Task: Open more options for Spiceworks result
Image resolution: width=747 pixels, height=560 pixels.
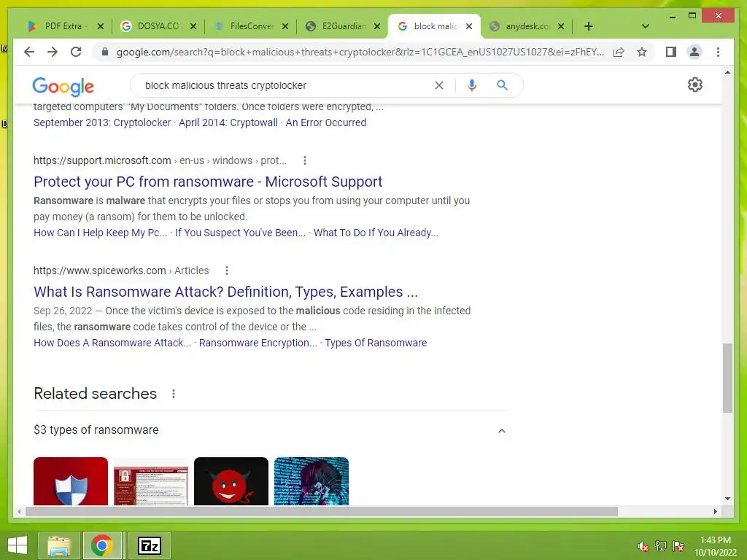Action: point(227,271)
